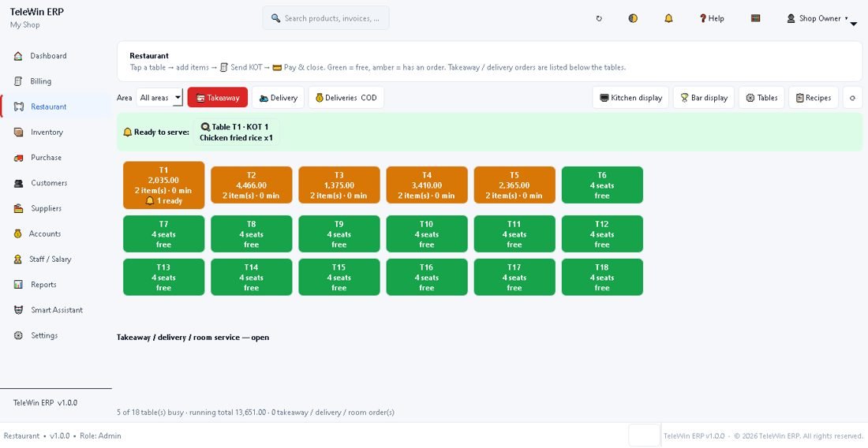Toggle dark/light theme icon
This screenshot has width=868, height=448.
[633, 18]
